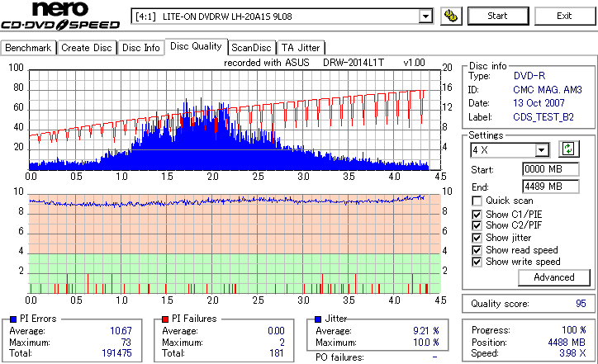The image size is (598, 364).
Task: Open the drive options icon next to Start
Action: pyautogui.click(x=451, y=16)
